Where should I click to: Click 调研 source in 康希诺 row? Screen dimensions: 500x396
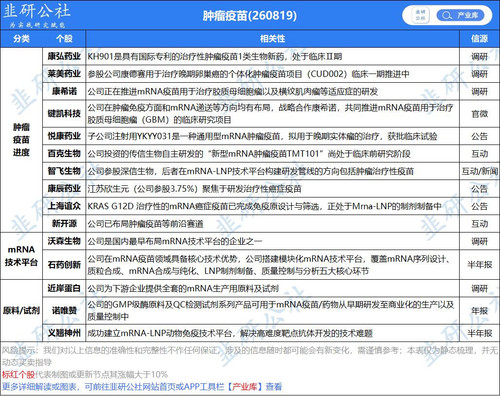pyautogui.click(x=479, y=91)
